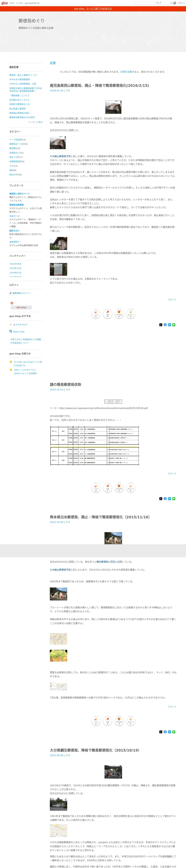This screenshot has width=186, height=868.
Task: Share the 西山郵便局 post on Facebook
Action: (x=165, y=325)
